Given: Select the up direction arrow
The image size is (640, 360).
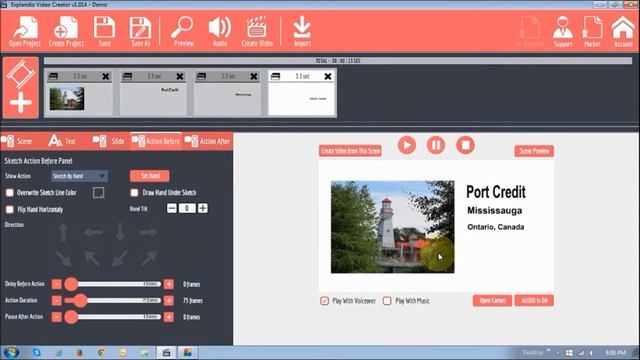Looking at the screenshot, I should [x=63, y=233].
